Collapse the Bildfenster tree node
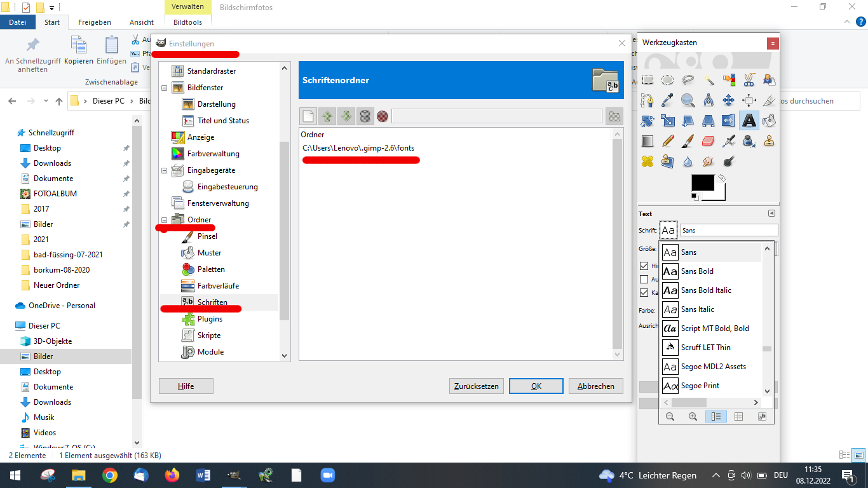This screenshot has width=868, height=488. (x=165, y=88)
